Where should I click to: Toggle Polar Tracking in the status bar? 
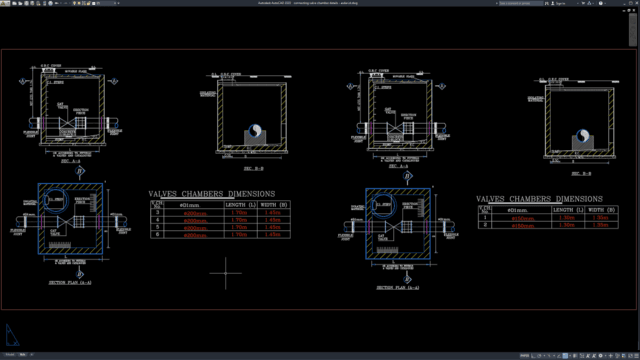click(x=539, y=356)
